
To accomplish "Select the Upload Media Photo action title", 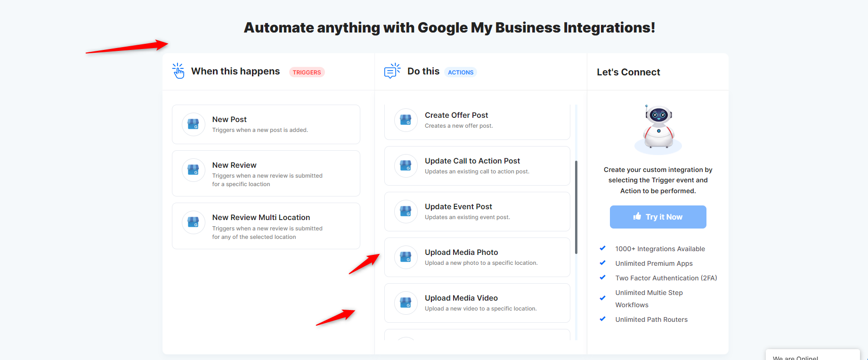I will 461,253.
